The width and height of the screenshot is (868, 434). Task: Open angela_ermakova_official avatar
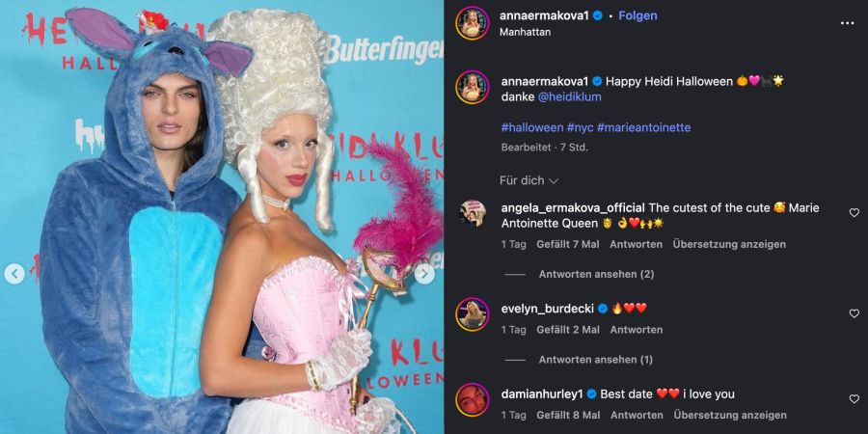[x=473, y=213]
